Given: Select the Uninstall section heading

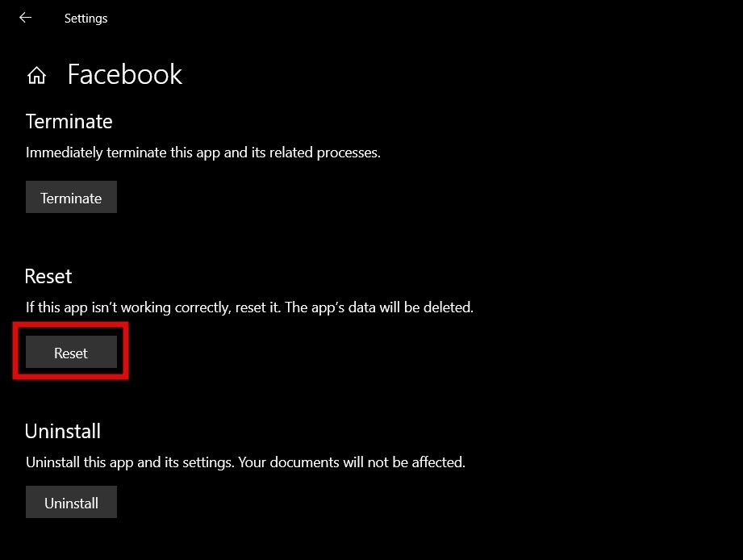Looking at the screenshot, I should click(63, 431).
